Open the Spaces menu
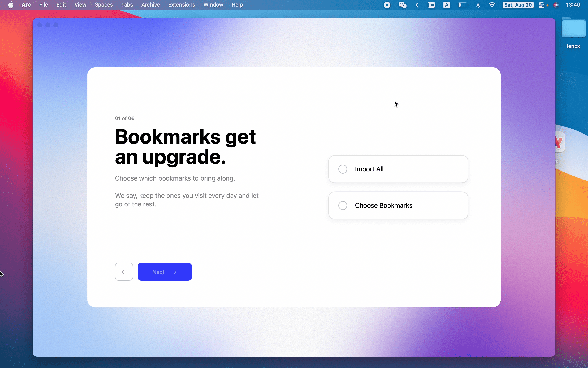 [x=104, y=5]
